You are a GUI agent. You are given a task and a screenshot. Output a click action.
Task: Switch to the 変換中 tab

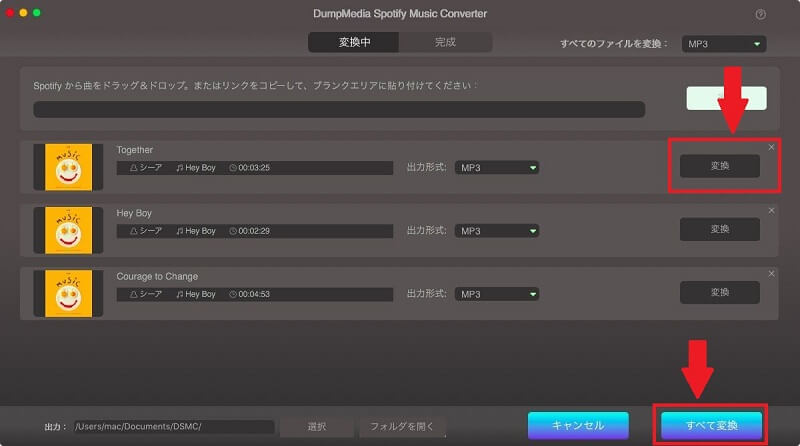[354, 42]
